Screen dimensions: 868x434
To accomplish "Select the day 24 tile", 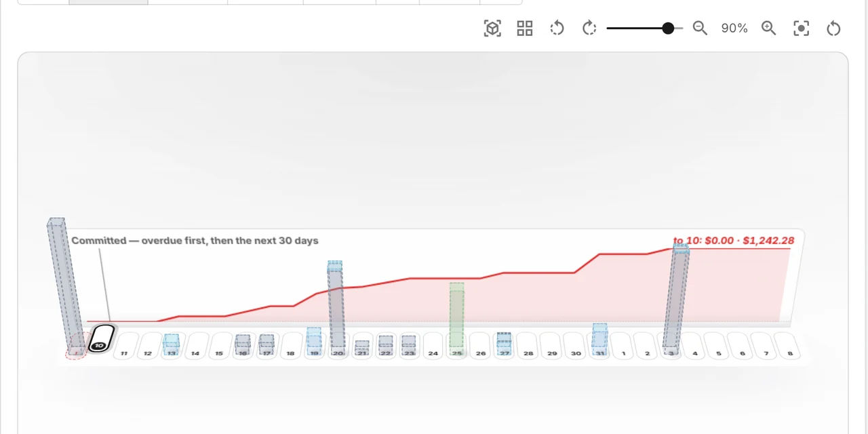I will click(433, 346).
